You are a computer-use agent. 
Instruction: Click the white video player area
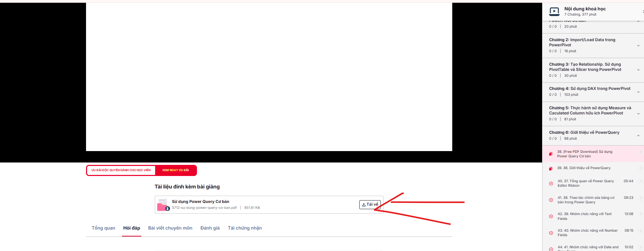[269, 77]
